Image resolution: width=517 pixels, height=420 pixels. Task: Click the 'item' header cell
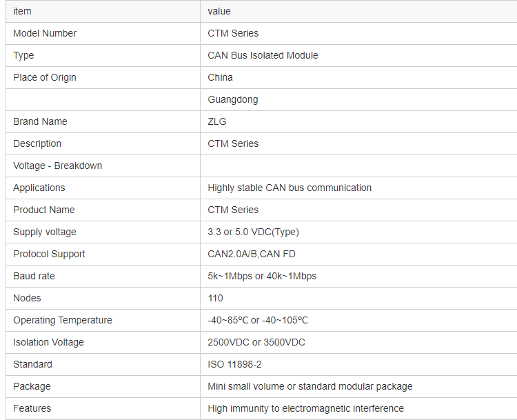[22, 11]
